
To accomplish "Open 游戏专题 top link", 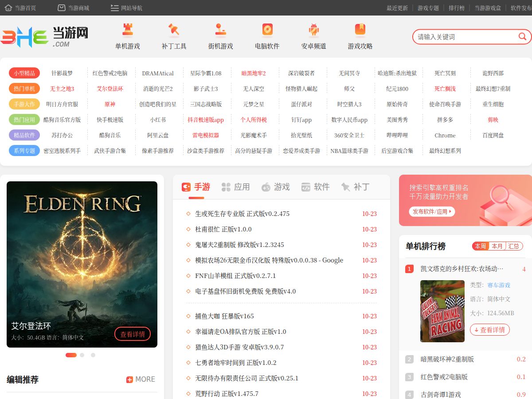I will coord(428,8).
